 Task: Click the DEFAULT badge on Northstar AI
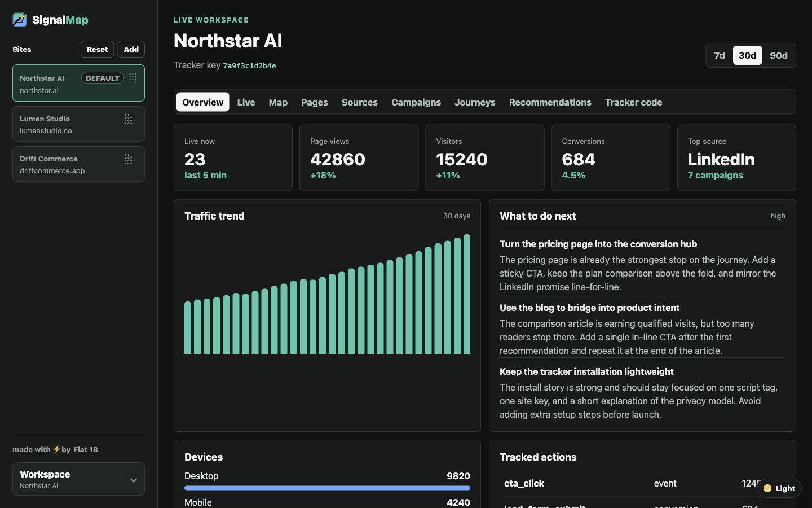tap(103, 78)
